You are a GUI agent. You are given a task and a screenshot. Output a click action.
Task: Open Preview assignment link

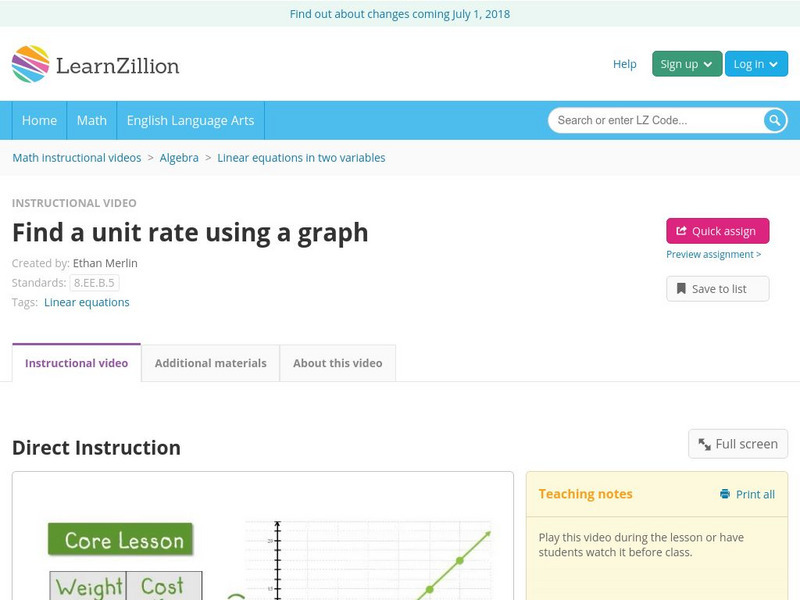click(713, 255)
